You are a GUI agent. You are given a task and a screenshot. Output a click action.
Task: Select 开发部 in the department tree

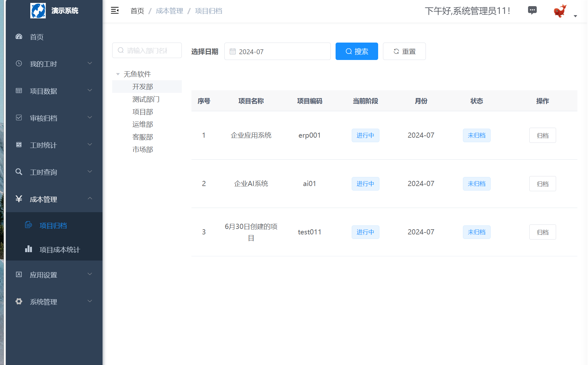point(143,87)
